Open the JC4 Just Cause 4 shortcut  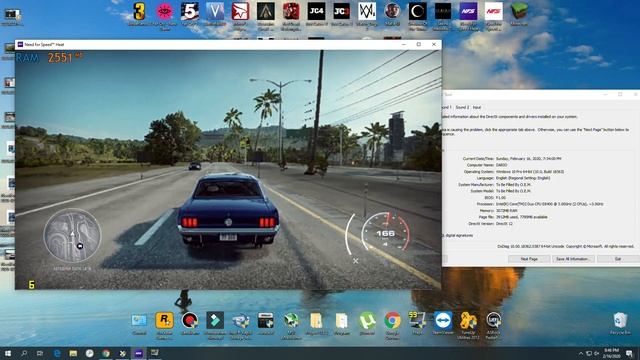coord(316,12)
